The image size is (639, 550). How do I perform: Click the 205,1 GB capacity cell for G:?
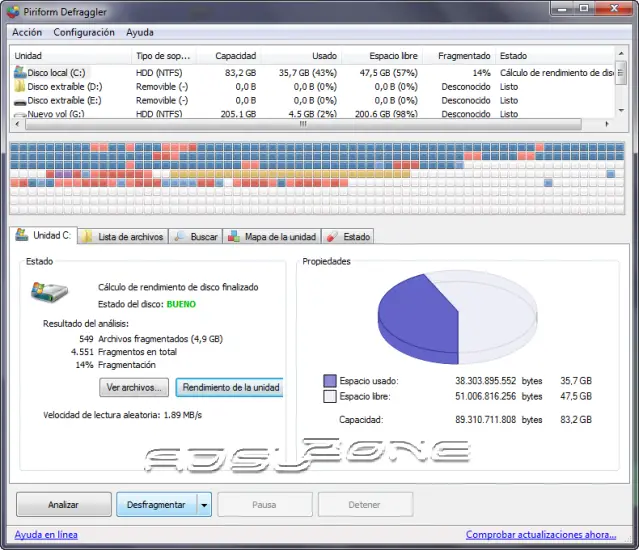click(x=238, y=114)
